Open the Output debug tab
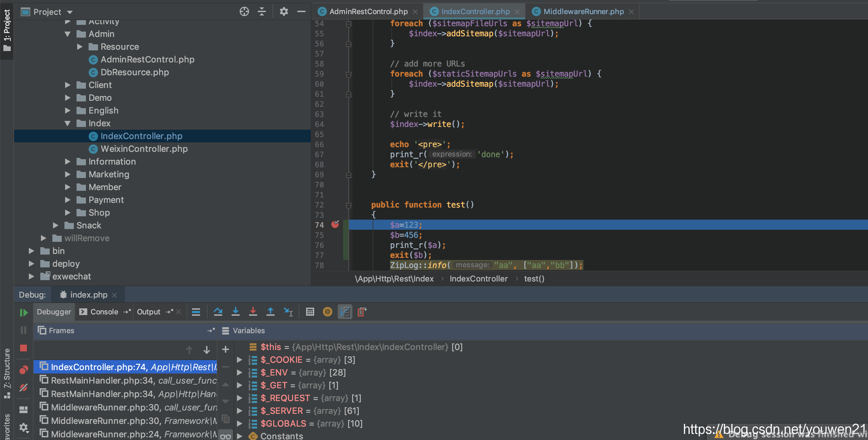Viewport: 868px width, 440px height. tap(149, 312)
